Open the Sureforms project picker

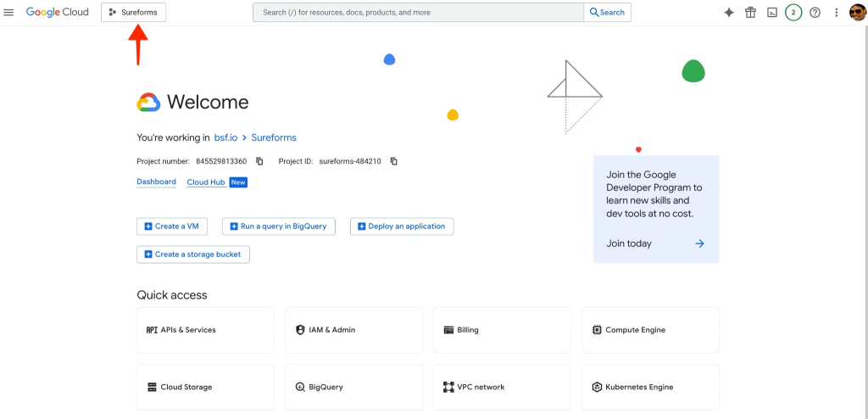(x=133, y=12)
